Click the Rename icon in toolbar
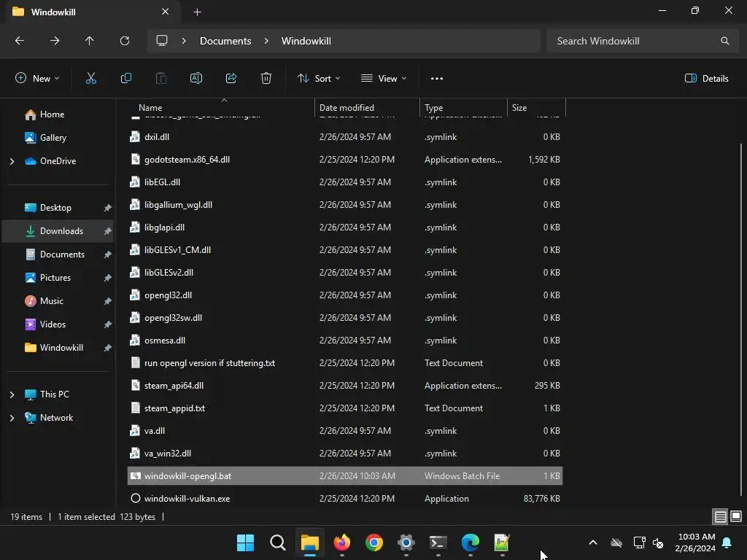This screenshot has width=747, height=560. [196, 79]
